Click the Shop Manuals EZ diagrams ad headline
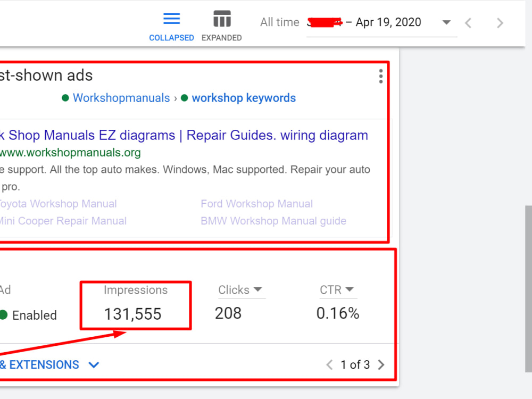The image size is (532, 399). (184, 135)
